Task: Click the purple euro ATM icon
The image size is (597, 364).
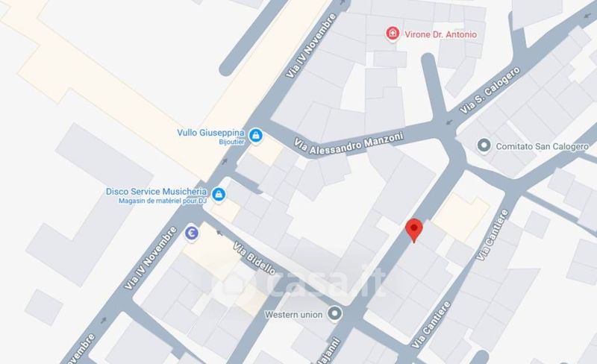Action: tap(192, 233)
